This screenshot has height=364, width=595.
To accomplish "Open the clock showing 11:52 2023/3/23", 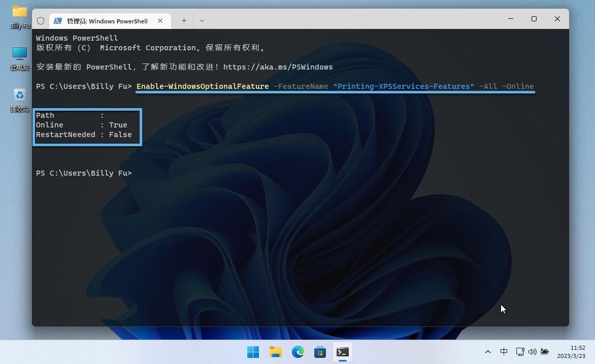I will coord(572,352).
